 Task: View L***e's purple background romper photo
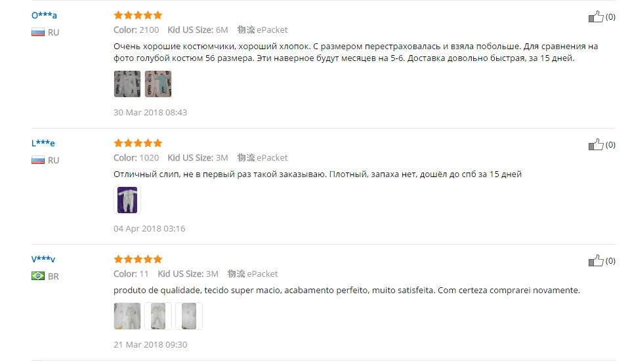click(x=127, y=200)
